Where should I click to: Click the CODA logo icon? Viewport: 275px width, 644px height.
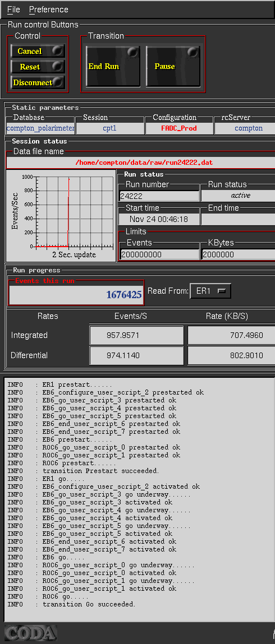[30, 632]
